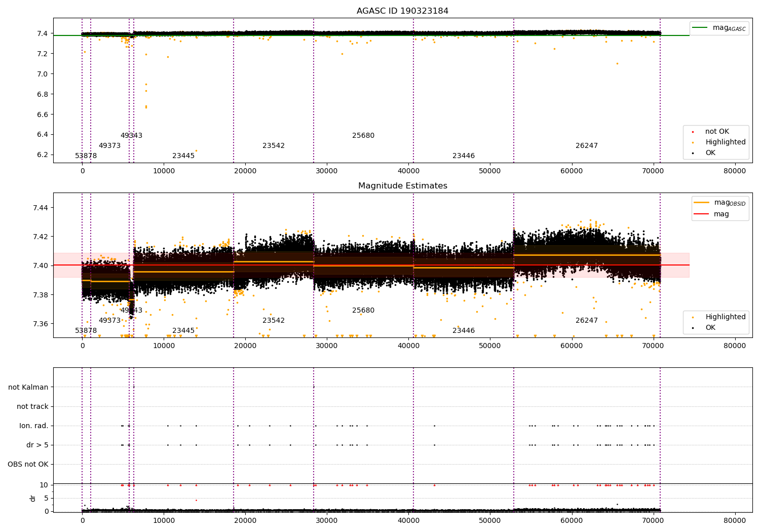Screen dimensions: 760x532
Task: Click red line sample beside 'mag' legend entry
Action: click(x=701, y=214)
